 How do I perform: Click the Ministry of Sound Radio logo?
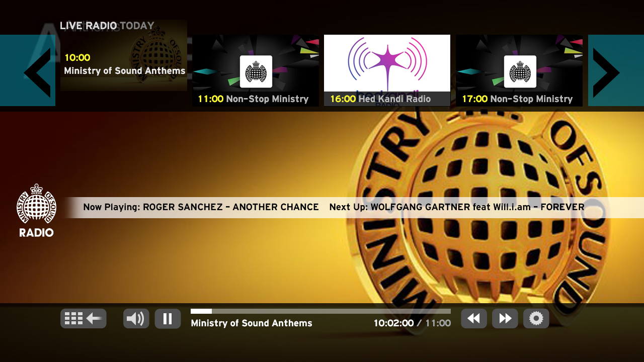tap(36, 210)
